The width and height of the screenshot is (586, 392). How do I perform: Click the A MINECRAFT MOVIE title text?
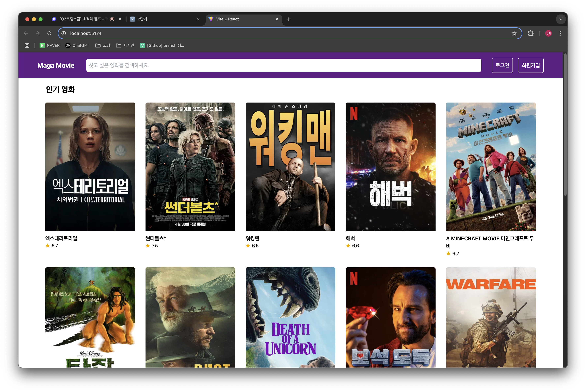[x=490, y=242]
